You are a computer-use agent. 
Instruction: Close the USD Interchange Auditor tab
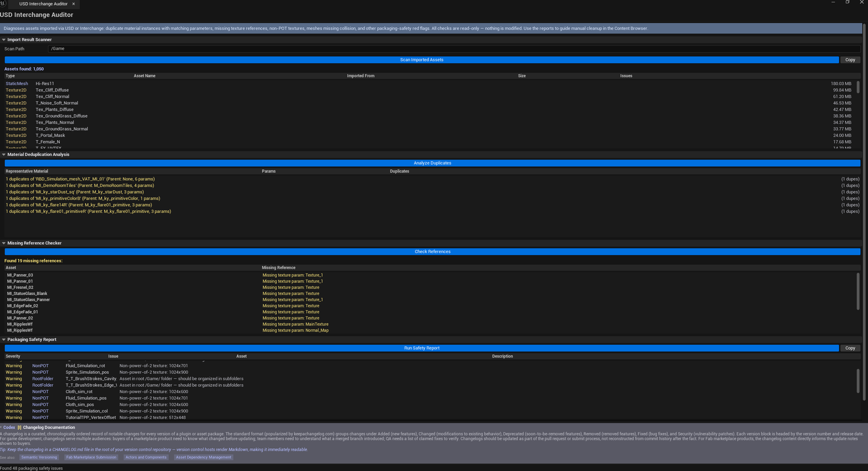click(x=74, y=4)
